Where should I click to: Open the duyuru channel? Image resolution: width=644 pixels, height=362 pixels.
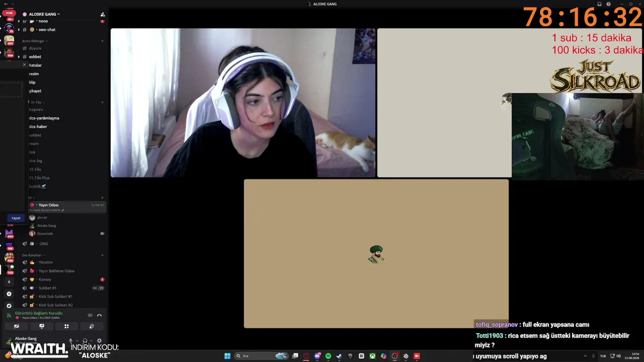pyautogui.click(x=35, y=48)
